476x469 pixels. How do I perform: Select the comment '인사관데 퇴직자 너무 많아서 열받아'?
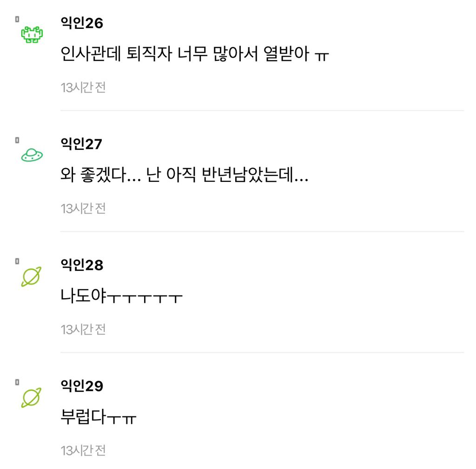tap(195, 54)
